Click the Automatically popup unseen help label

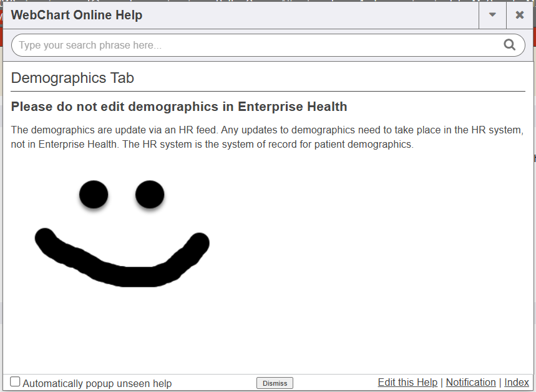tap(97, 383)
